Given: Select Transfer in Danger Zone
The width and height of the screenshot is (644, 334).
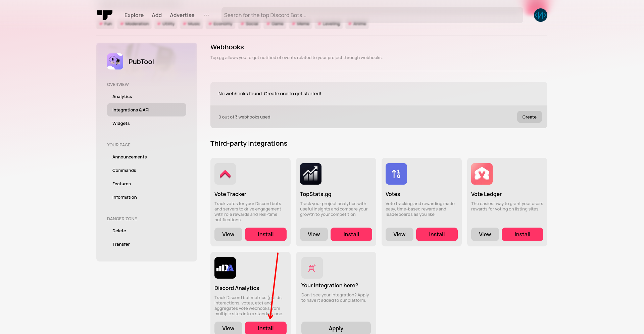Looking at the screenshot, I should coord(121,244).
